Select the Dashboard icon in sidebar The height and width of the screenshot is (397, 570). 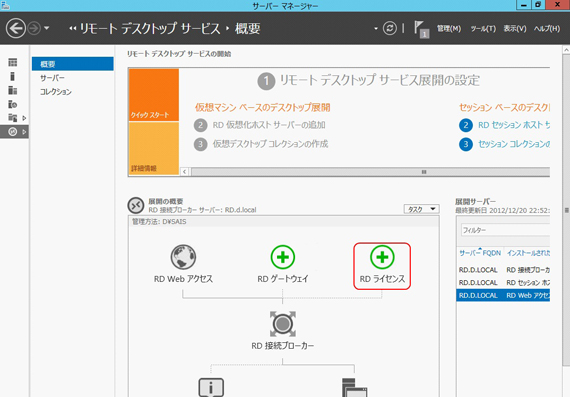13,62
